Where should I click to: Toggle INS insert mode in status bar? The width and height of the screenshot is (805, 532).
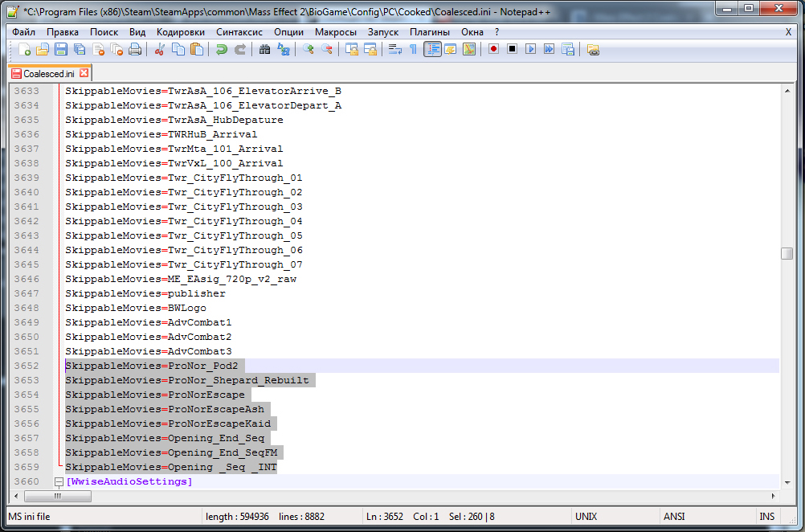coord(767,517)
